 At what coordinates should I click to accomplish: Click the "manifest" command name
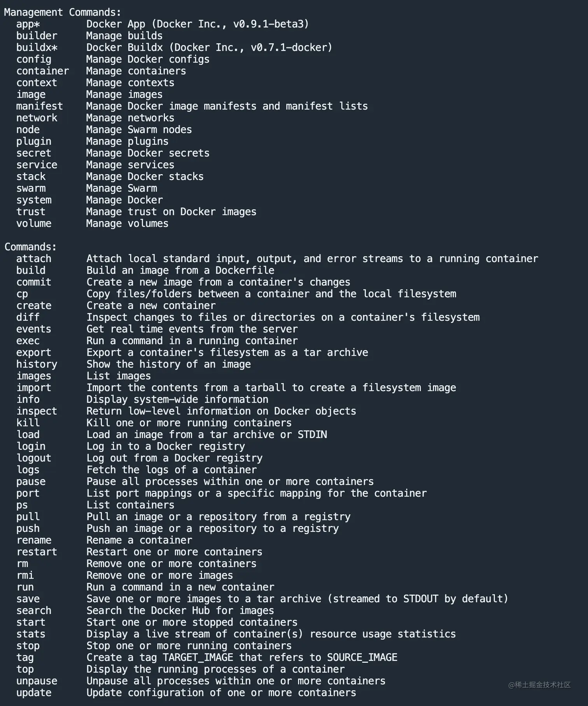tap(39, 106)
